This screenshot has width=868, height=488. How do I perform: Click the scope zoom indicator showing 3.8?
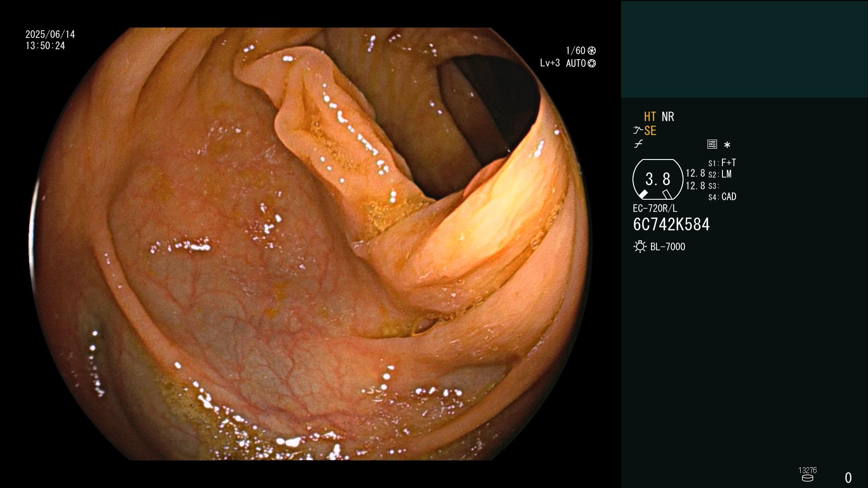(658, 179)
